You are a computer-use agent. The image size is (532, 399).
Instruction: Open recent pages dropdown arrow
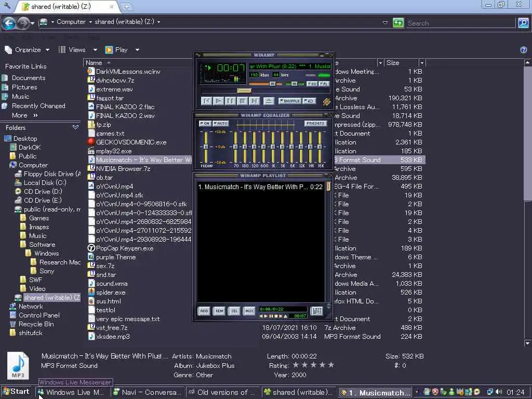pyautogui.click(x=32, y=23)
